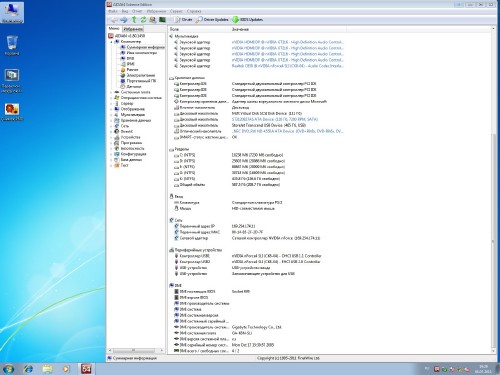Open Windows Explorer from the taskbar

[x=47, y=369]
